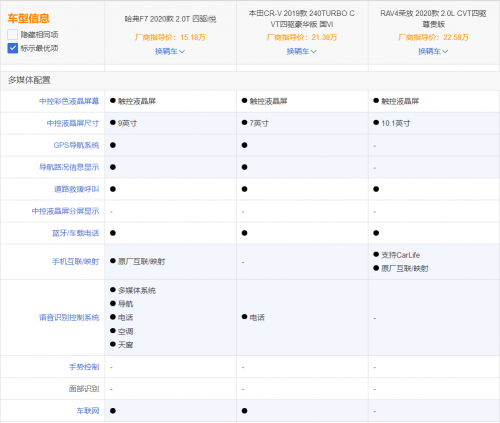Click the 中控彩色液晶屏幕 parameter link

point(69,101)
